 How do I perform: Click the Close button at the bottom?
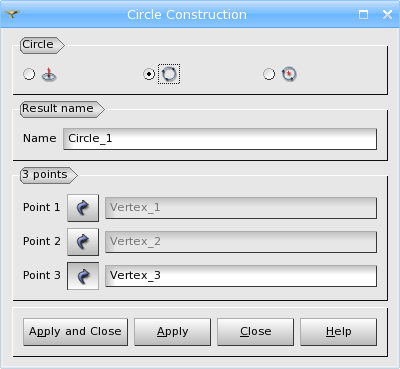pos(255,332)
